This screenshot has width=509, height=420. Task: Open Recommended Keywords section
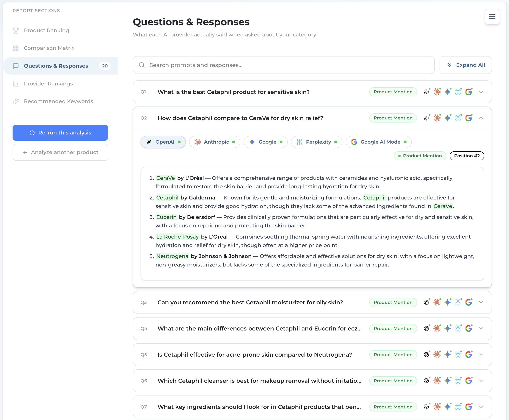pos(61,101)
